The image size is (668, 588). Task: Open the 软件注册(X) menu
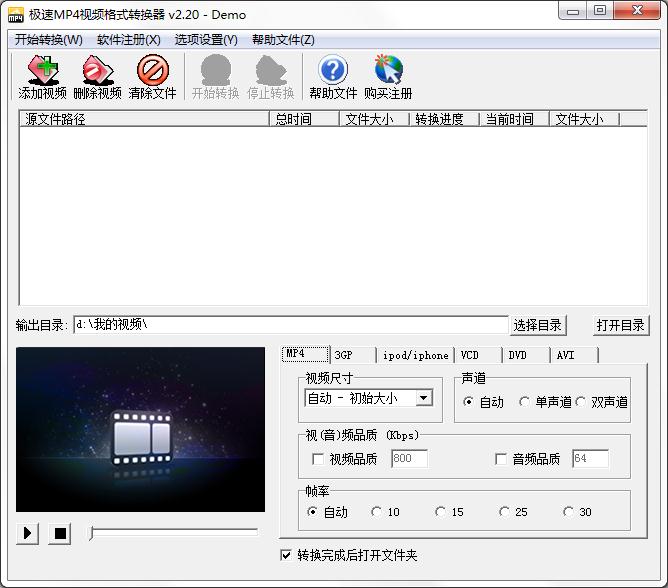pyautogui.click(x=129, y=40)
